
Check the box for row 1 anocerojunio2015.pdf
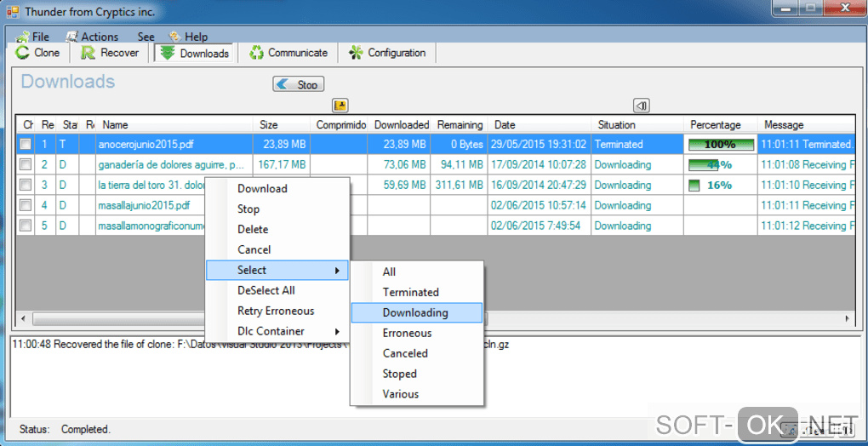coord(26,145)
